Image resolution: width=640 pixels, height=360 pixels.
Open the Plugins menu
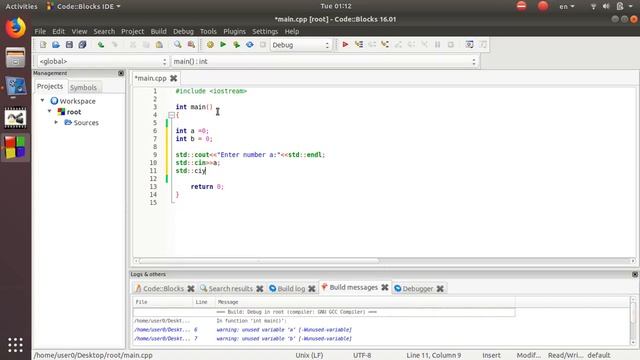click(x=234, y=31)
